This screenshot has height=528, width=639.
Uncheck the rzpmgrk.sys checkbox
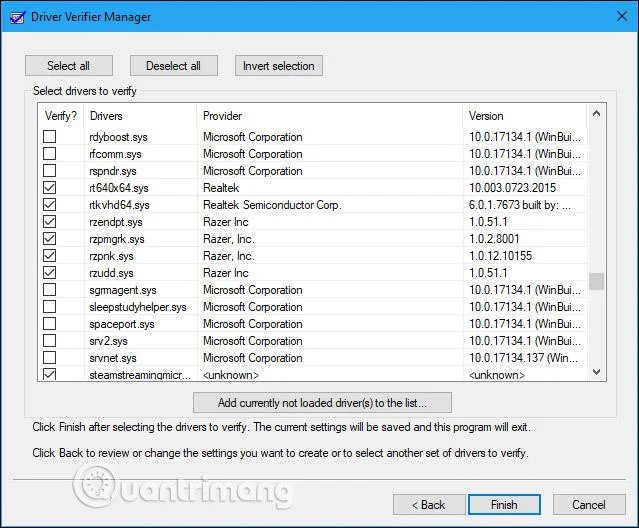coord(50,239)
